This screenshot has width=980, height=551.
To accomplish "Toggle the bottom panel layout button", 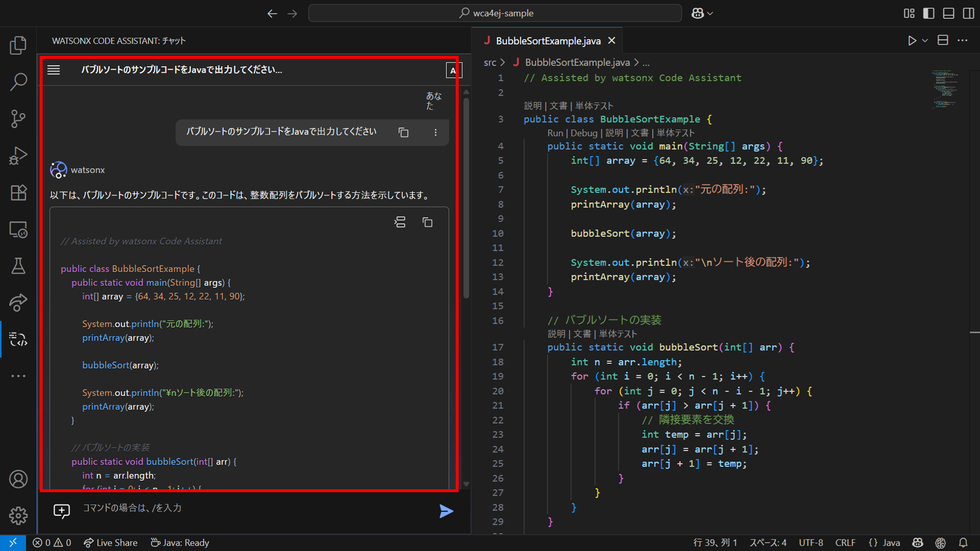I will [x=949, y=13].
